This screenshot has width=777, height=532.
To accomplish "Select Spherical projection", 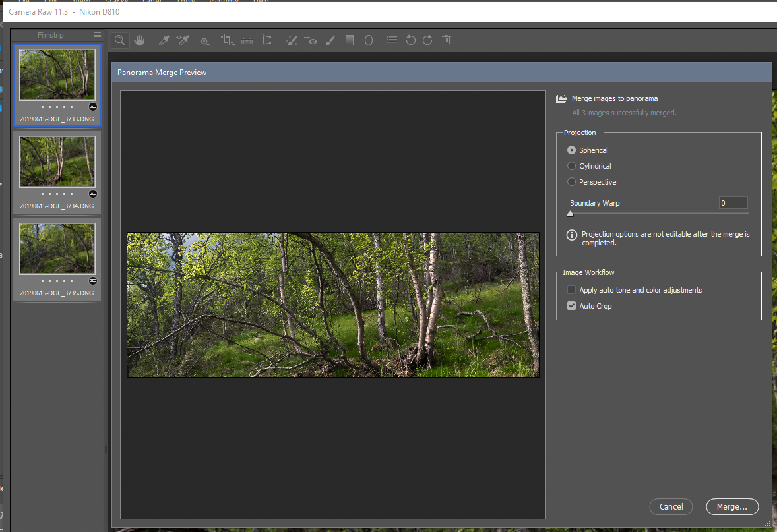I will (572, 150).
